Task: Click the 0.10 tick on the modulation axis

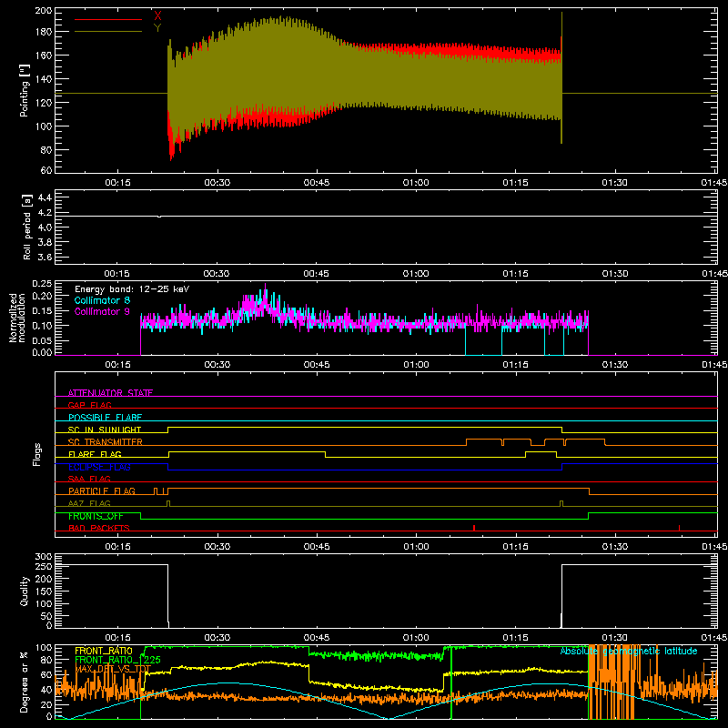Action: point(43,326)
